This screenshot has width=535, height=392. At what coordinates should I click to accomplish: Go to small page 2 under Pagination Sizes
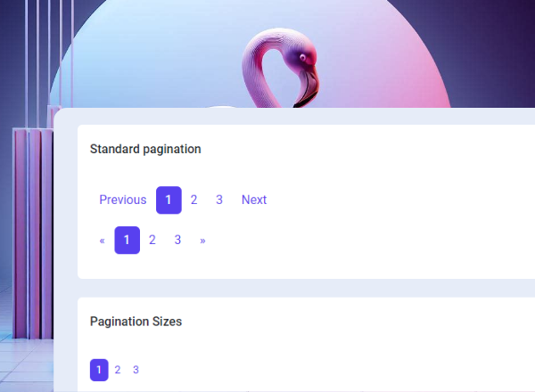[x=118, y=370]
